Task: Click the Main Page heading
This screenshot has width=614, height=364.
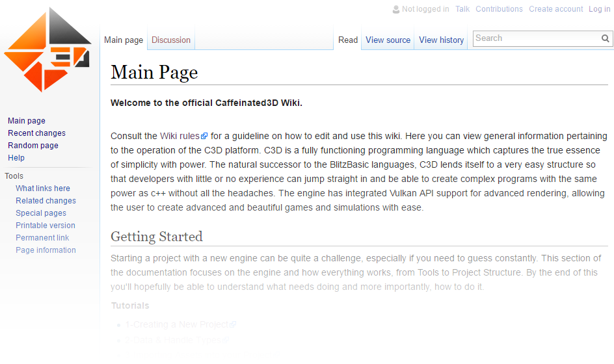Action: pyautogui.click(x=154, y=72)
